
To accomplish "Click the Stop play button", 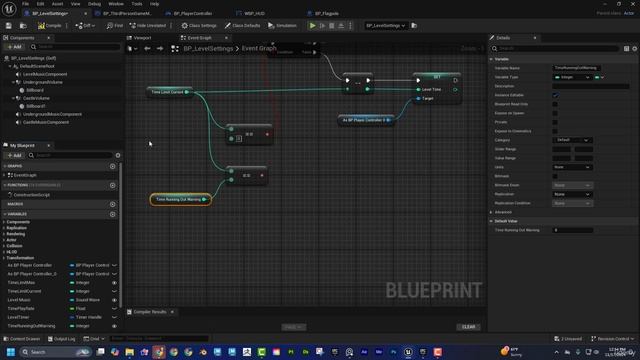I will tap(331, 26).
